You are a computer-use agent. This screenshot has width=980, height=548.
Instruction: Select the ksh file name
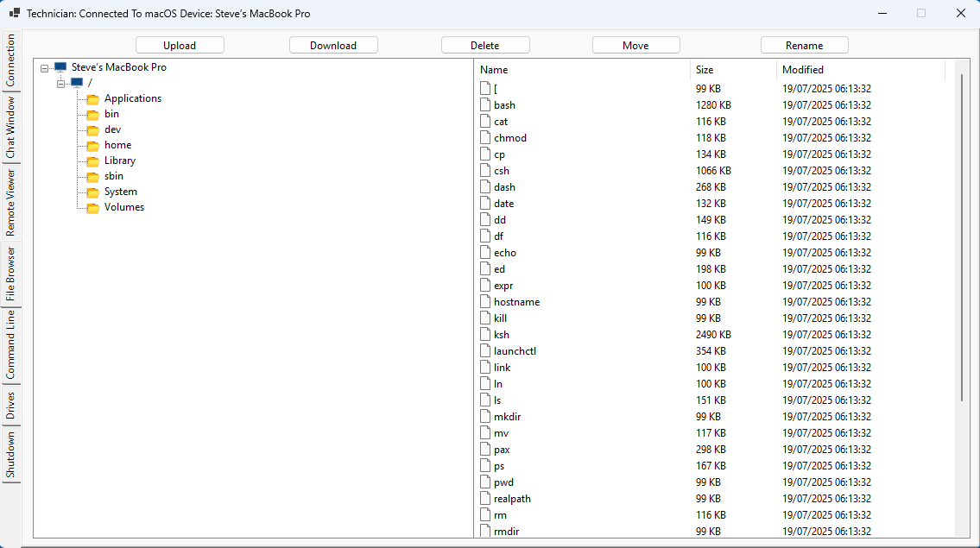(502, 335)
